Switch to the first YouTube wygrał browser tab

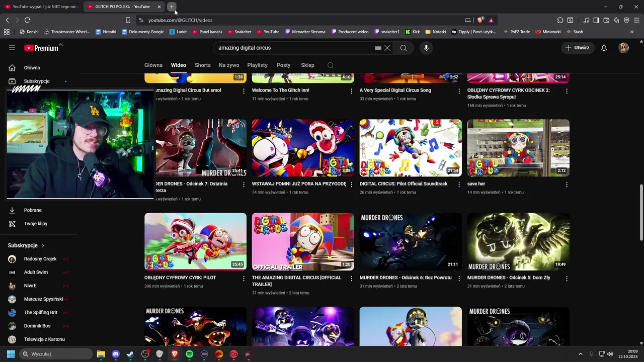(41, 7)
